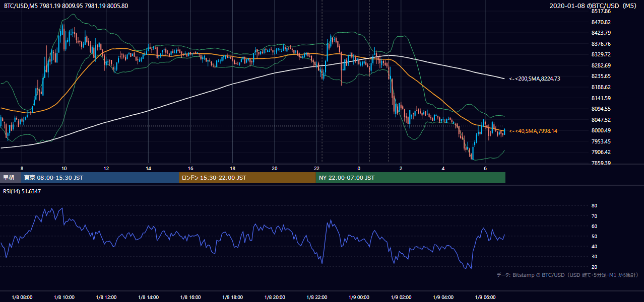The height and width of the screenshot is (302, 644).
Task: Click the RSI(14) 51.6347 indicator label
Action: (22, 191)
